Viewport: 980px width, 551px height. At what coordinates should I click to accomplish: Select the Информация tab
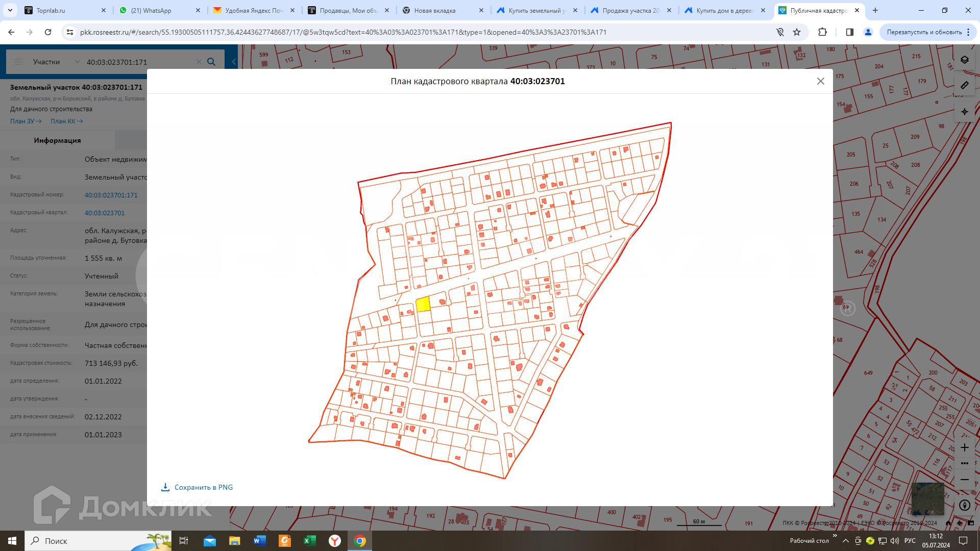pyautogui.click(x=57, y=140)
